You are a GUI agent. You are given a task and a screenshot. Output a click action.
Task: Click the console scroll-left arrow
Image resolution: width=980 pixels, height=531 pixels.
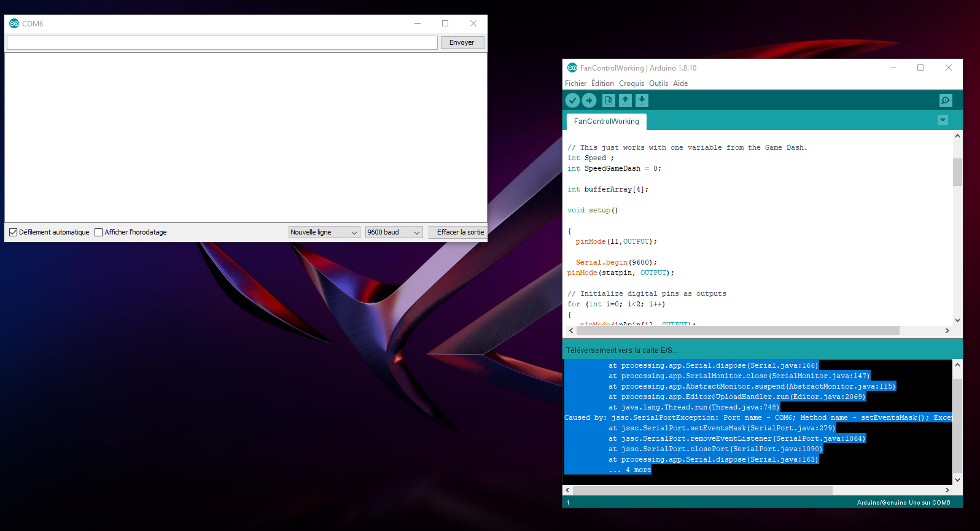point(567,490)
